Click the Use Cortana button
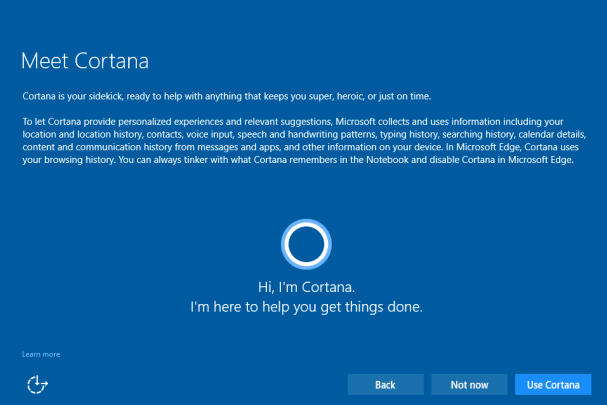The height and width of the screenshot is (405, 607). pos(553,384)
